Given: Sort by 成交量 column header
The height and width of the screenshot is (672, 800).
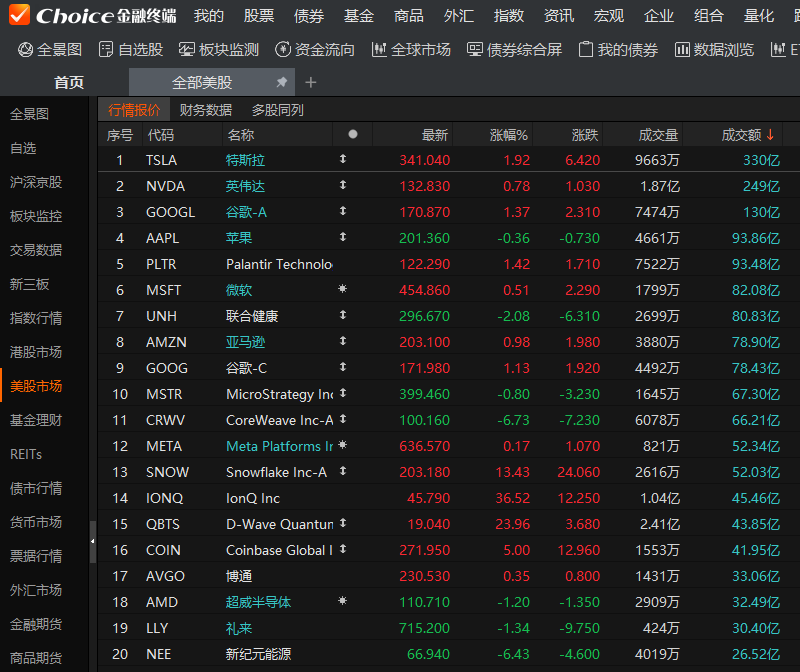Looking at the screenshot, I should pos(658,135).
